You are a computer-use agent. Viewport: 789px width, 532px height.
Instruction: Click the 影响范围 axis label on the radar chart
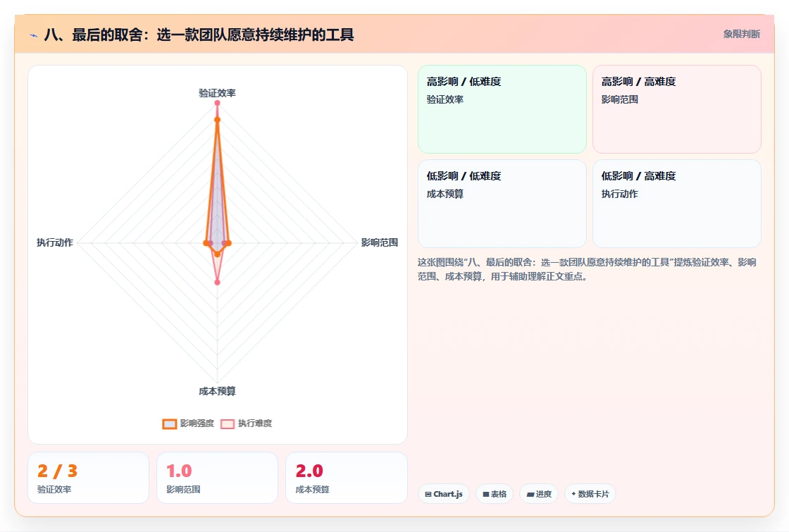[380, 242]
